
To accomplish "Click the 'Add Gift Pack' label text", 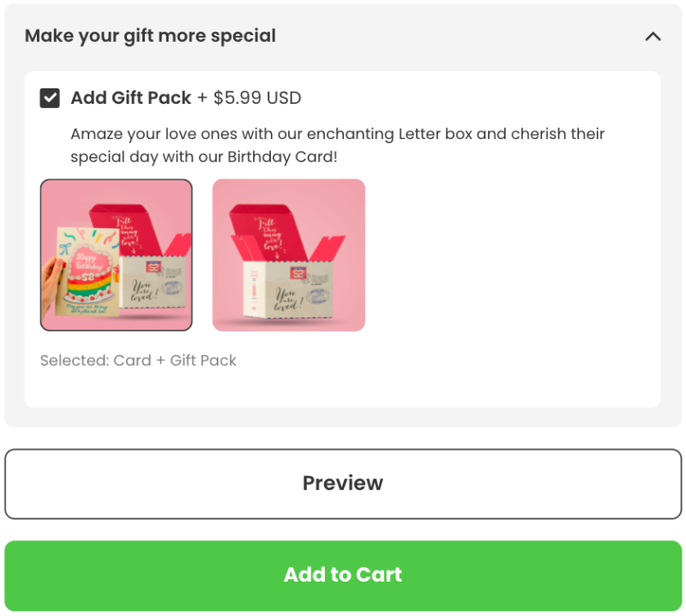I will pos(131,98).
